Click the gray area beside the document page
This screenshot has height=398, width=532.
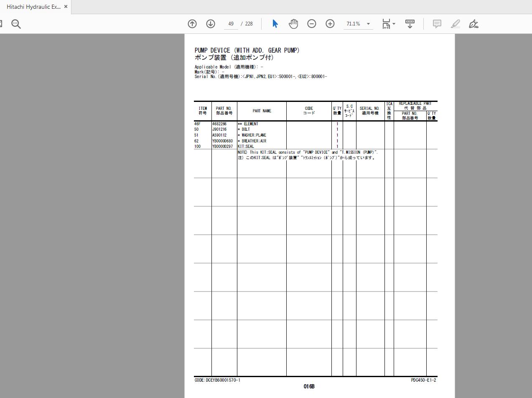pyautogui.click(x=92, y=209)
